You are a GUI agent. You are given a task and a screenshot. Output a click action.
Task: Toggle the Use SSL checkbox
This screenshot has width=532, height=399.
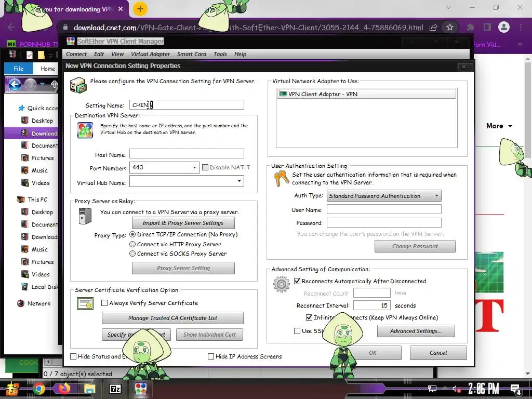click(297, 331)
